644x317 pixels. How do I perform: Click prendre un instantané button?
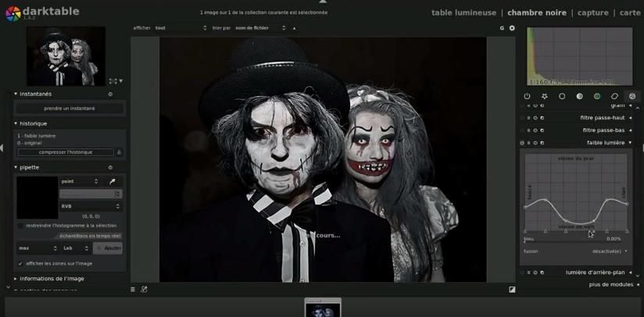70,109
